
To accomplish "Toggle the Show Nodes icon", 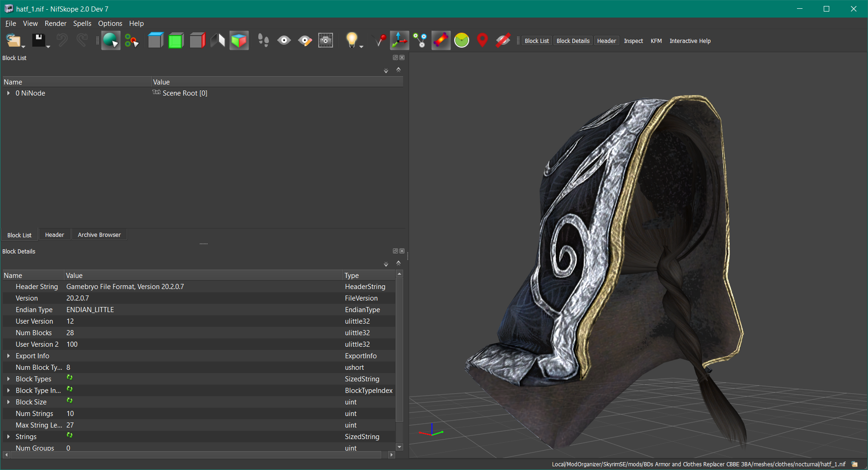I will 420,41.
